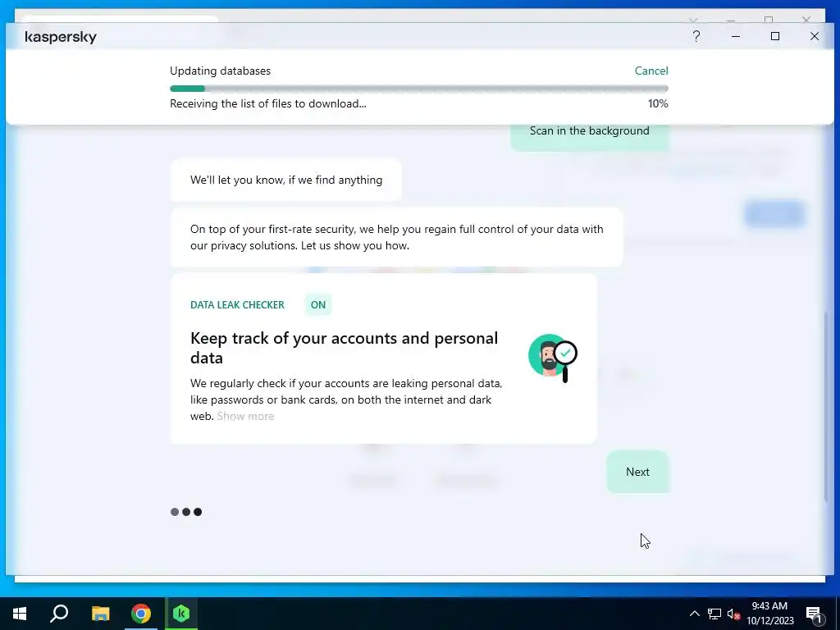Click 'Receiving the list of files' status text

pyautogui.click(x=268, y=104)
